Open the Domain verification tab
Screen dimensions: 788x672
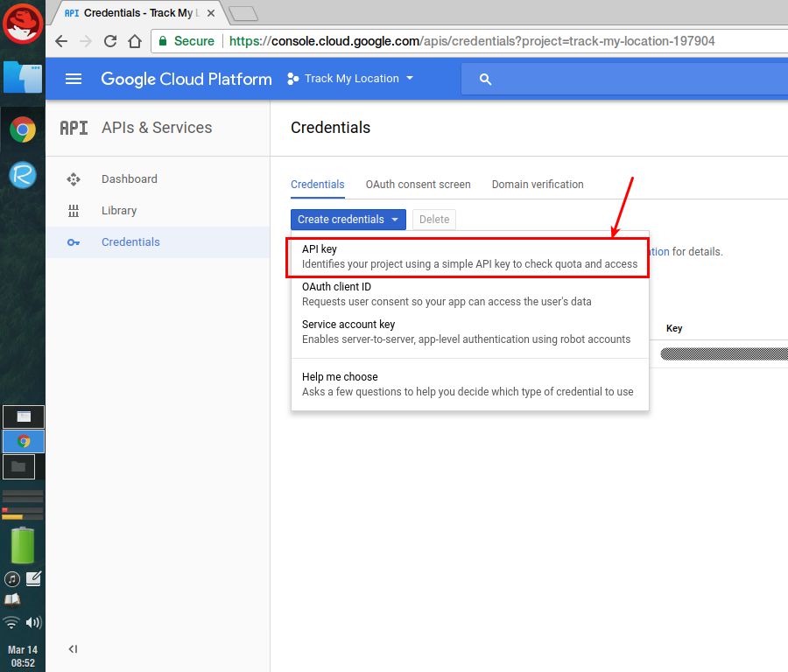pyautogui.click(x=538, y=185)
